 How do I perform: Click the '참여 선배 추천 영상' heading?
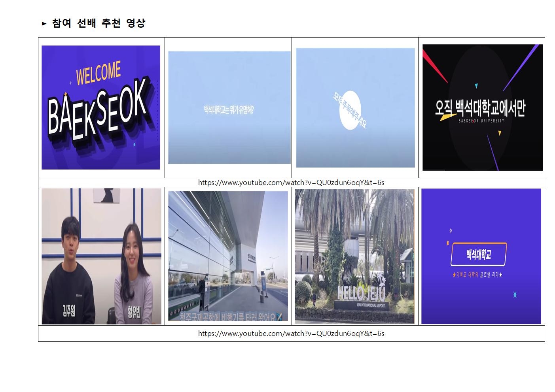[98, 23]
